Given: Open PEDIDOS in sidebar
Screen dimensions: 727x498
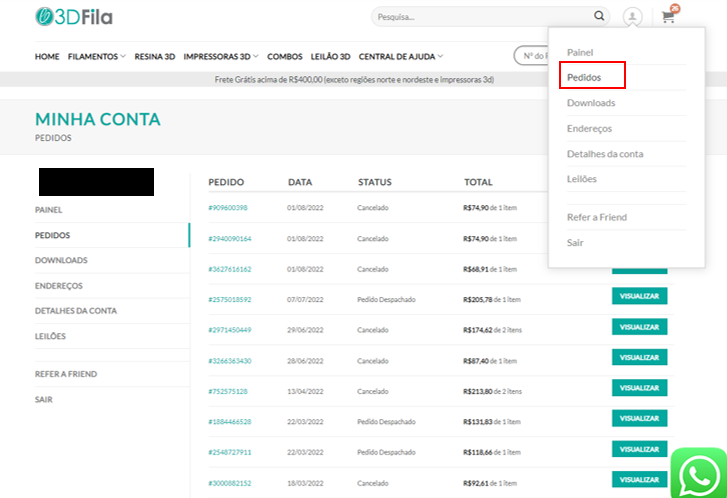Looking at the screenshot, I should [52, 236].
